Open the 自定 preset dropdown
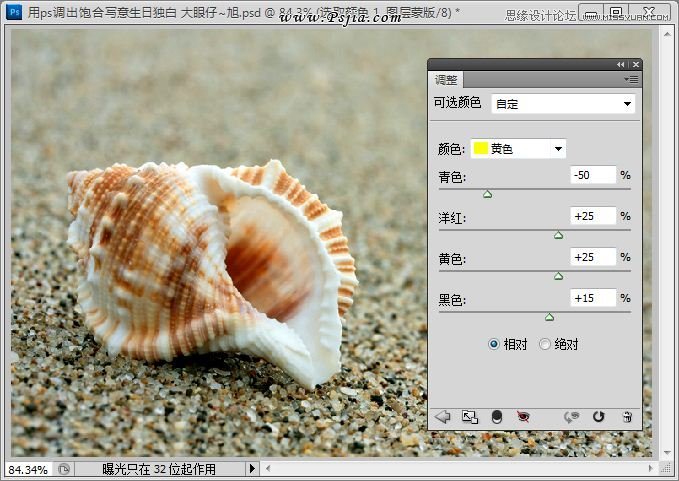Viewport: 679px width, 481px height. coord(563,104)
